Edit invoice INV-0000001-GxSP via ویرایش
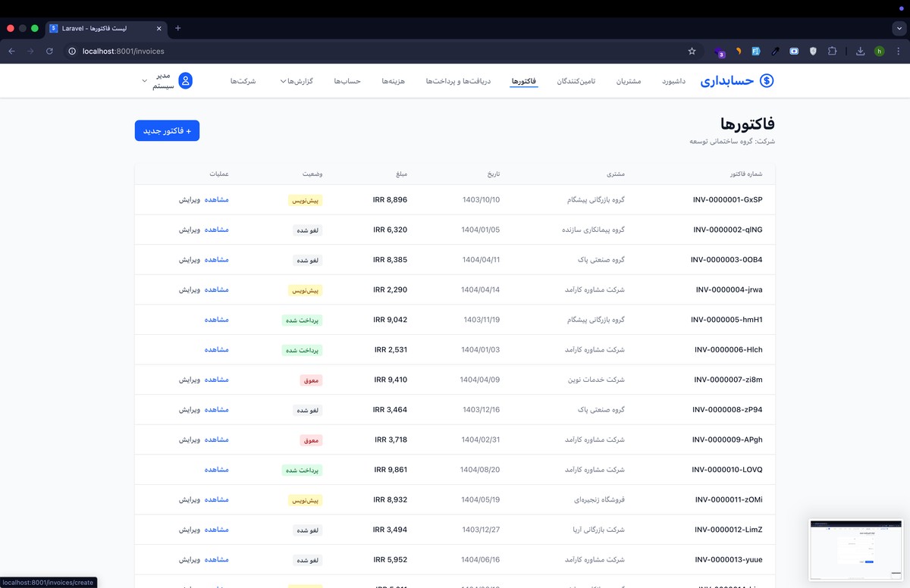The image size is (910, 588). coord(190,200)
